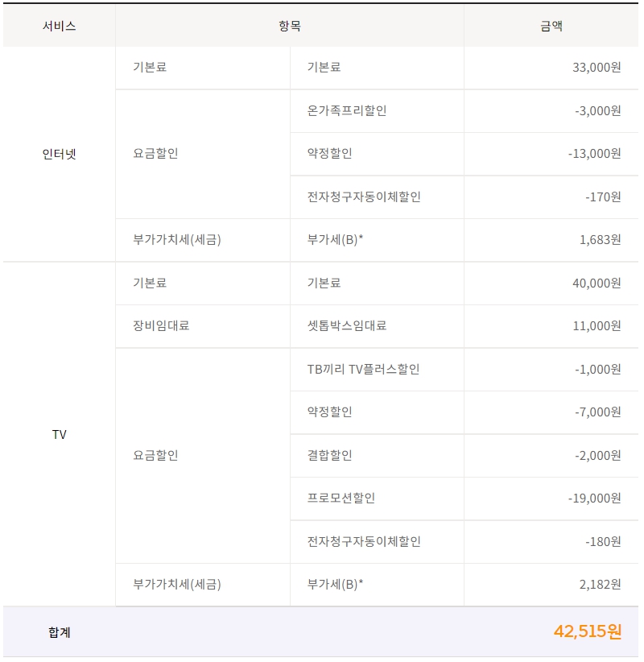Click the 합계 total label

pyautogui.click(x=59, y=632)
